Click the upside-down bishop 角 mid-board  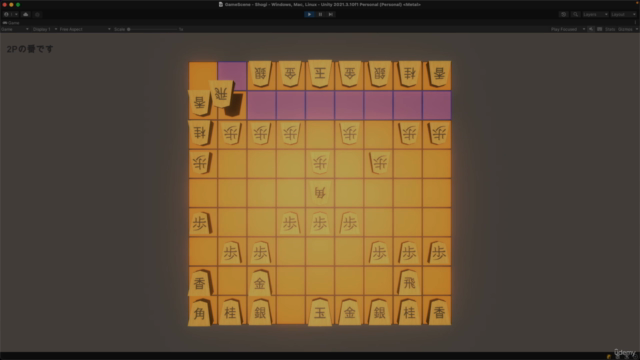coord(320,192)
